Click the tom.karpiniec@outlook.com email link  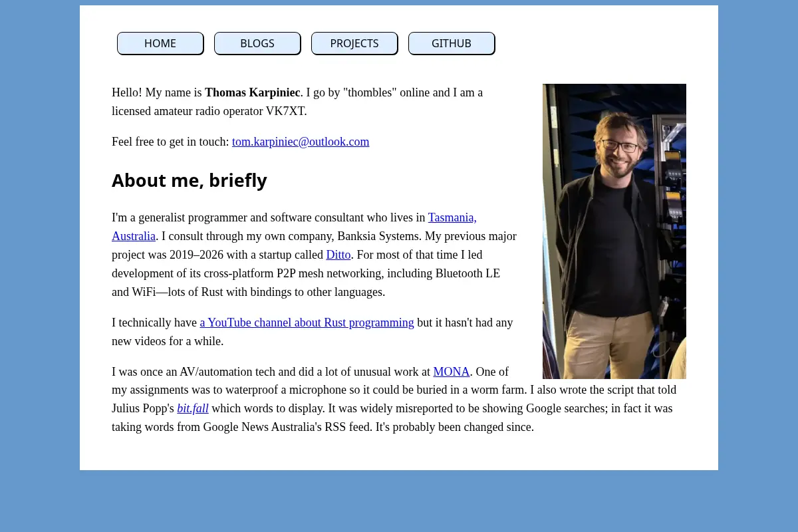point(301,142)
